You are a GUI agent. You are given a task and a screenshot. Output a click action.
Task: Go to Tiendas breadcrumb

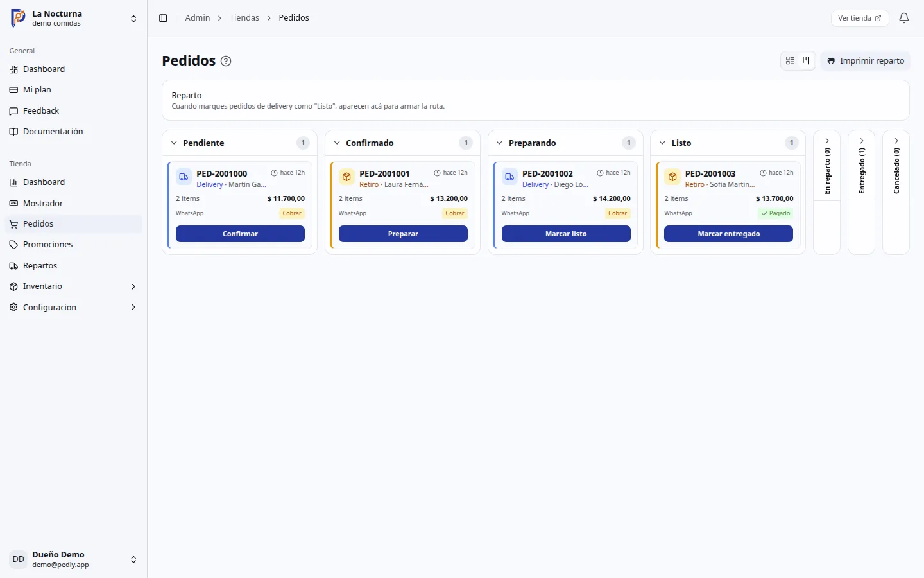(244, 18)
